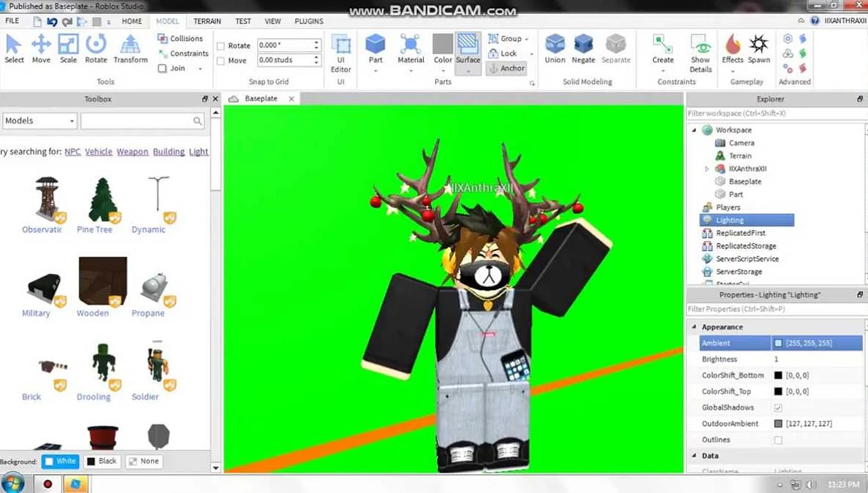Open the Ambient color swatch
The height and width of the screenshot is (493, 868).
pyautogui.click(x=778, y=343)
